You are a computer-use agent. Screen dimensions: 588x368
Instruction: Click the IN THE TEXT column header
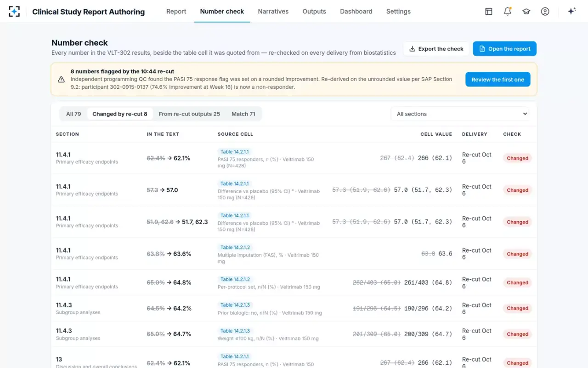pos(163,134)
